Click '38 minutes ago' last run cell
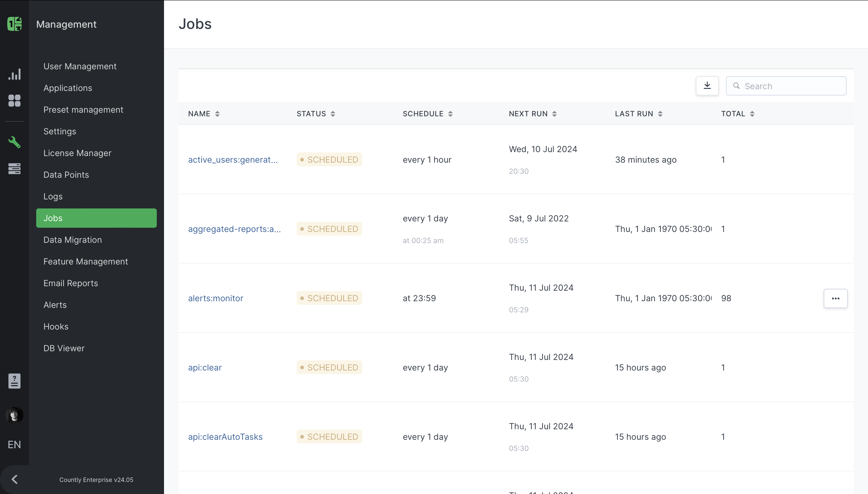The height and width of the screenshot is (494, 868). (645, 160)
